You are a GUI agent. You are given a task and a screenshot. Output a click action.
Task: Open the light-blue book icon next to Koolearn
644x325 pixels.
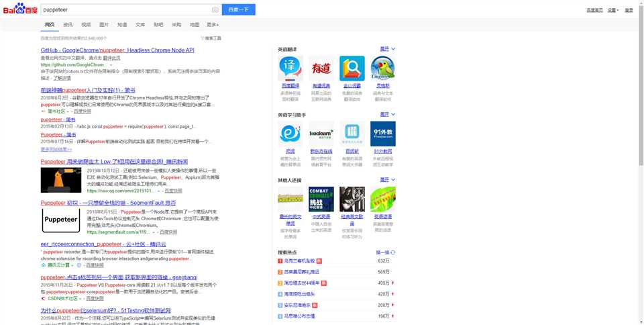click(x=352, y=134)
